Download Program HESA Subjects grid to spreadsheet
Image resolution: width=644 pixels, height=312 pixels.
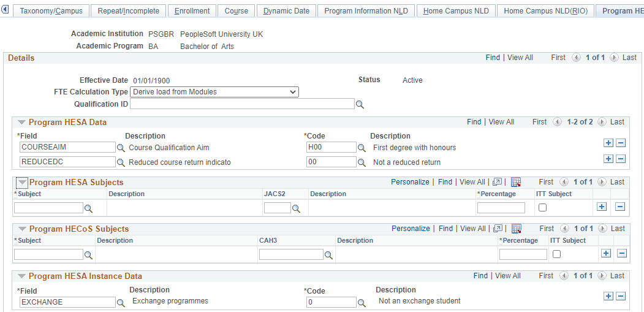pos(516,182)
